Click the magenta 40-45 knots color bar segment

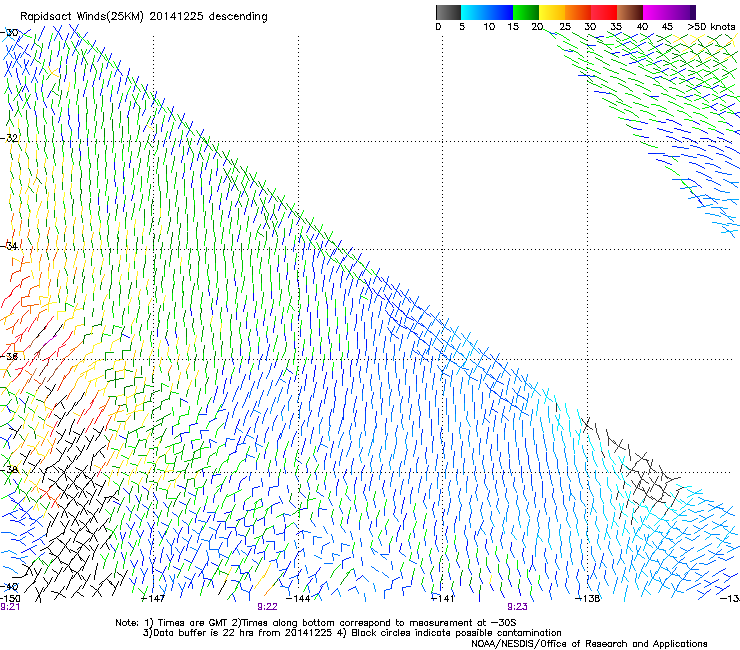(656, 12)
